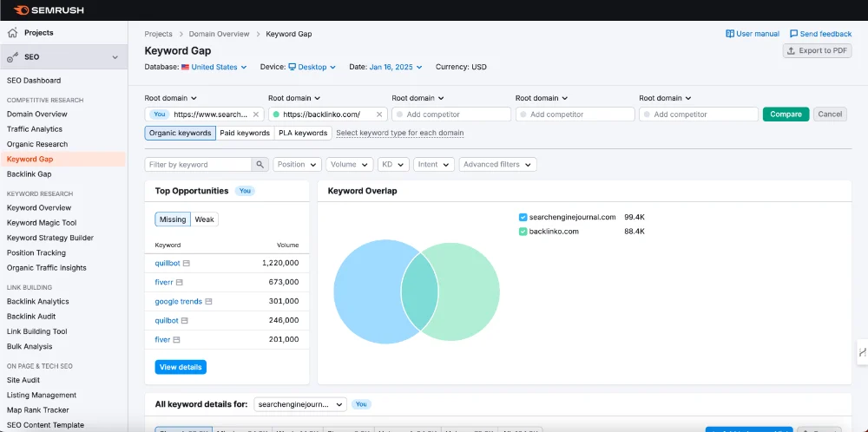Open the KD filter dropdown
This screenshot has height=432, width=868.
coord(393,164)
